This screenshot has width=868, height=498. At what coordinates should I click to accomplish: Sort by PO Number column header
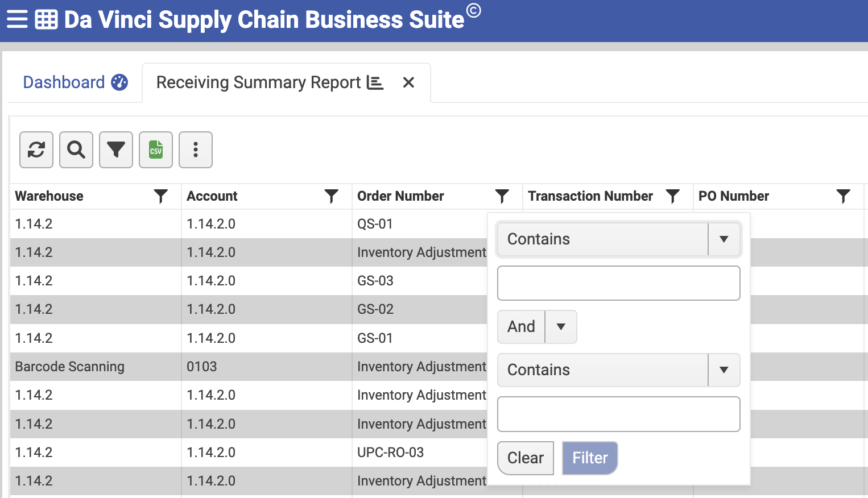734,196
